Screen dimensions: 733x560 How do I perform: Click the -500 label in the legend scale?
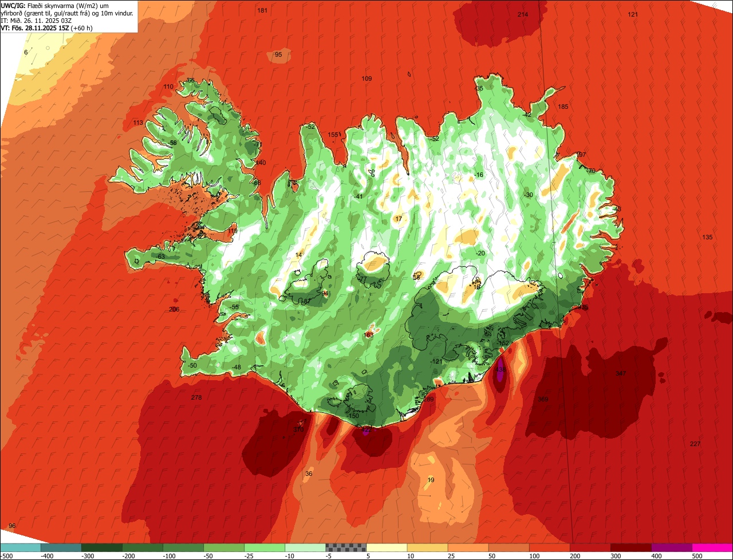click(7, 556)
